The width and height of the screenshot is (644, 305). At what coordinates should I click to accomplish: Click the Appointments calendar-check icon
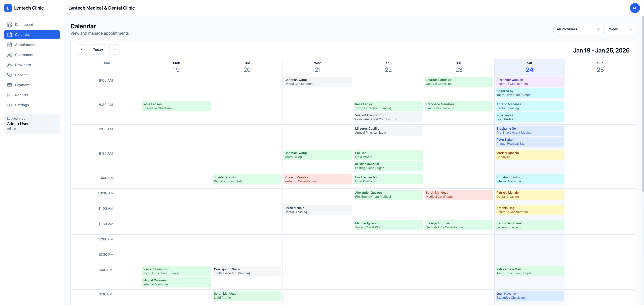click(10, 45)
